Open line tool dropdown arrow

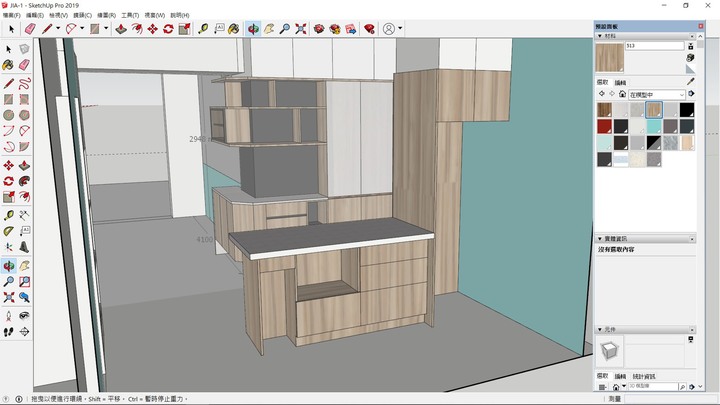tap(58, 28)
